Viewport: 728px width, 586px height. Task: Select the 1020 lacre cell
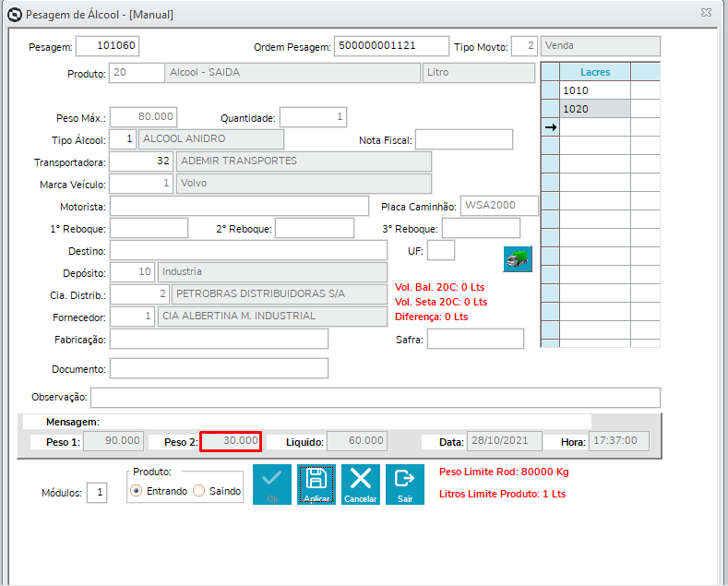595,109
